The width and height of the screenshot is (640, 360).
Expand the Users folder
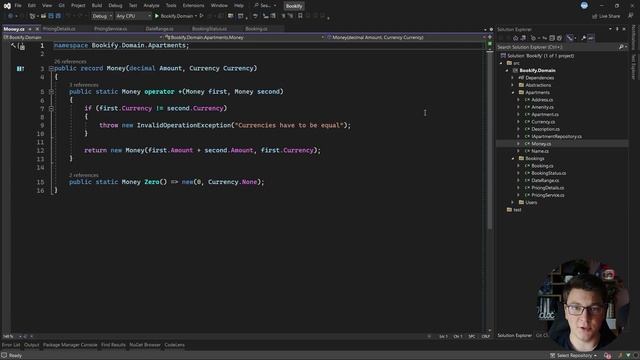(513, 202)
